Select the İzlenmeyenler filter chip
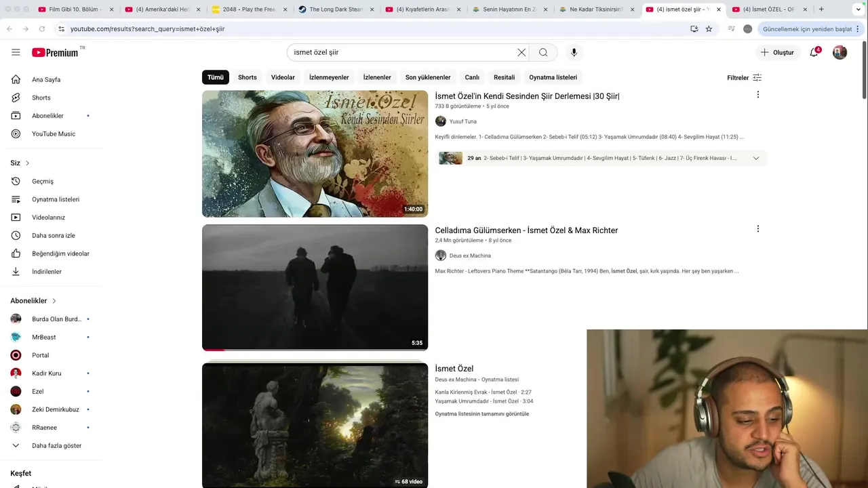Image resolution: width=868 pixels, height=488 pixels. pyautogui.click(x=329, y=77)
